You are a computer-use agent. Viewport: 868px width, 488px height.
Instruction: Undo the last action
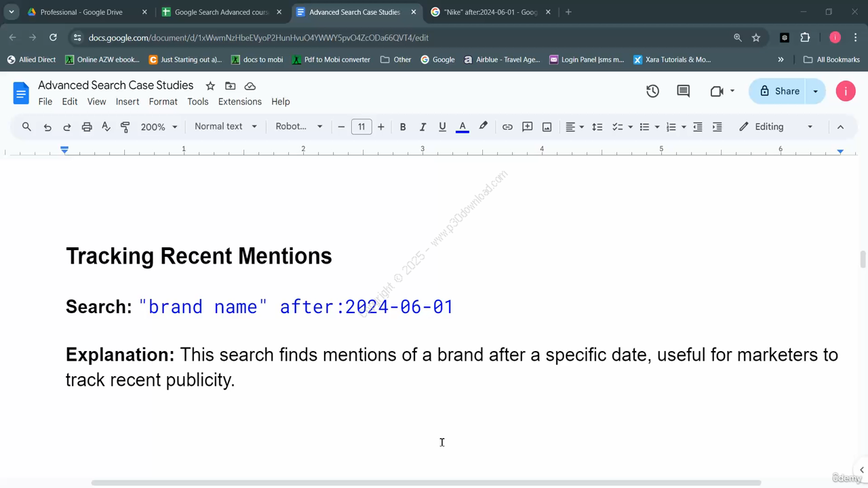(47, 127)
